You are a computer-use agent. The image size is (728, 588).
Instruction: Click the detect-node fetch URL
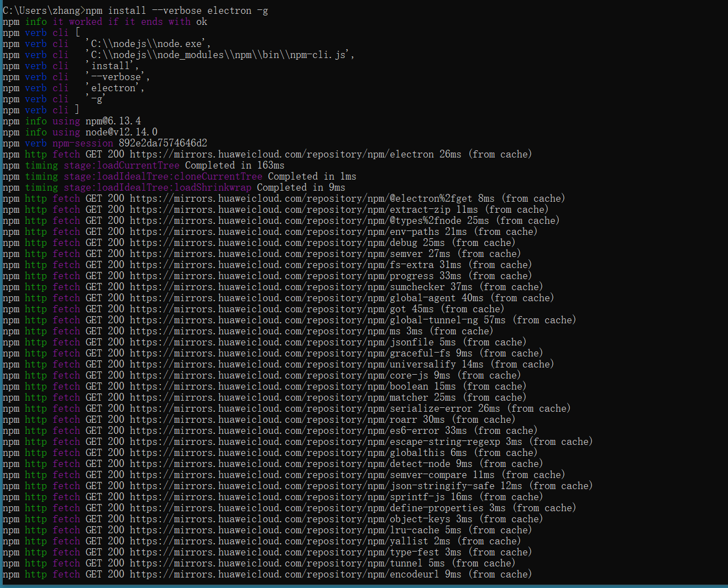[290, 464]
